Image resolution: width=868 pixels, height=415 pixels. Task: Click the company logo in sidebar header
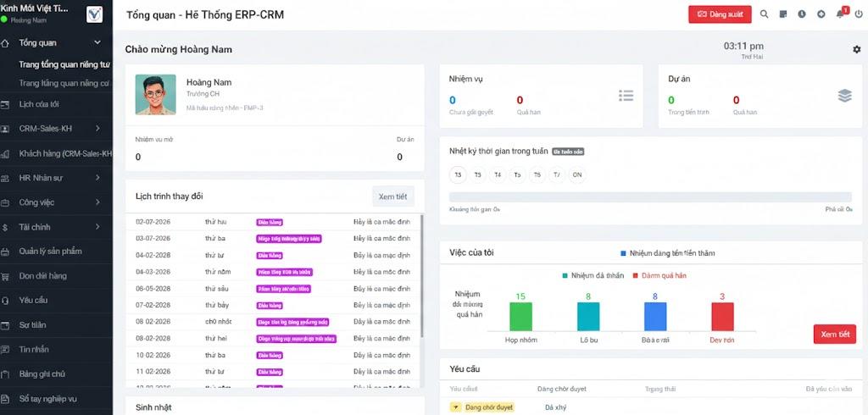(x=94, y=14)
